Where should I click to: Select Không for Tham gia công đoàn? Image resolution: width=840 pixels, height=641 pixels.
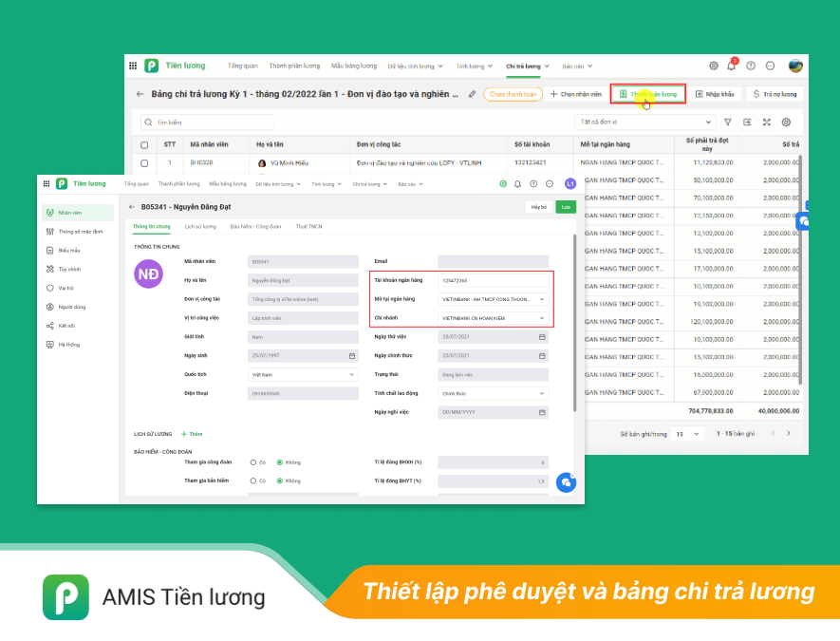click(x=280, y=462)
